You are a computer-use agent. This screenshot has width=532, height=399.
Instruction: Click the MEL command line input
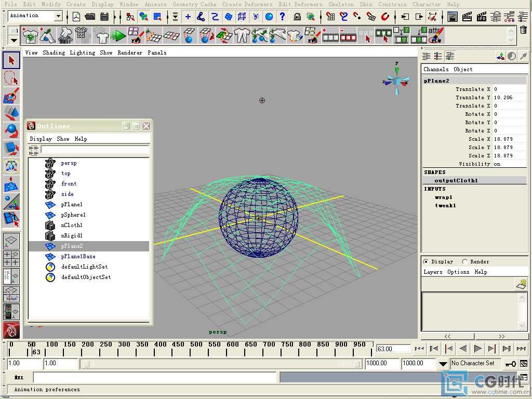click(155, 377)
